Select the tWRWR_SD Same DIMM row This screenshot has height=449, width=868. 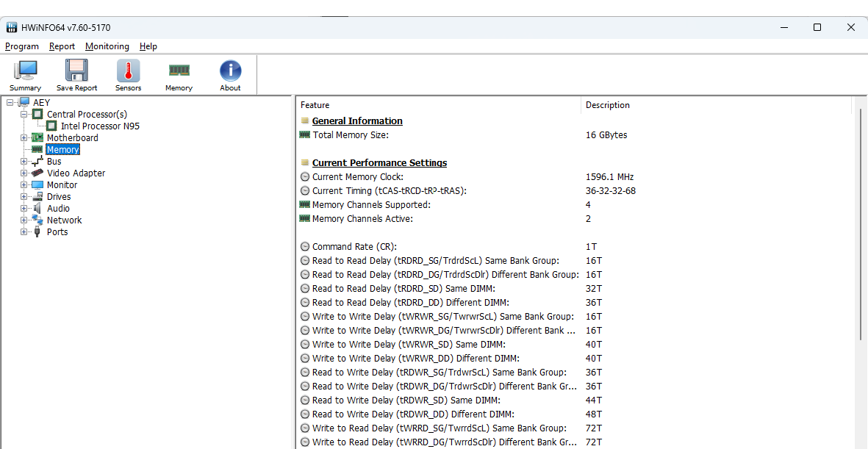pyautogui.click(x=409, y=345)
